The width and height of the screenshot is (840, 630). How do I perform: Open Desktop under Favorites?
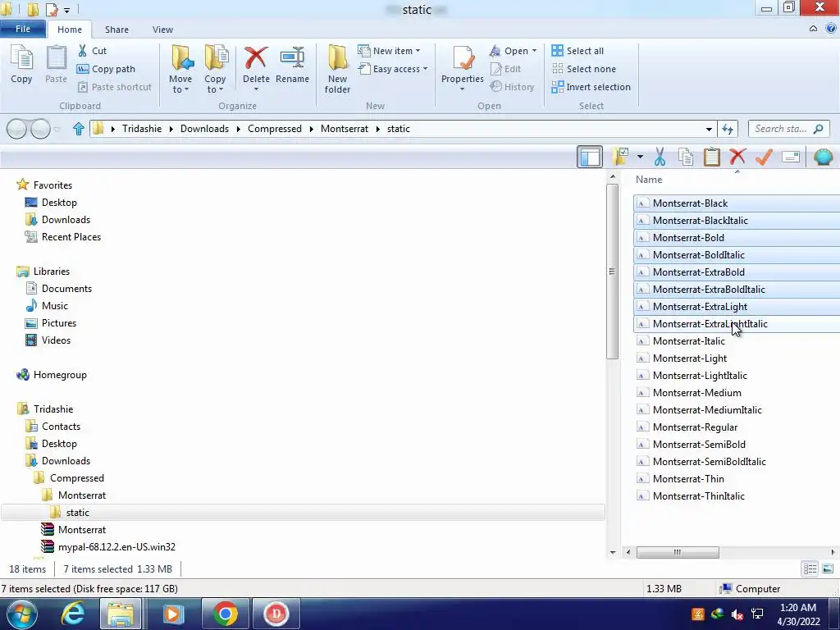coord(51,203)
